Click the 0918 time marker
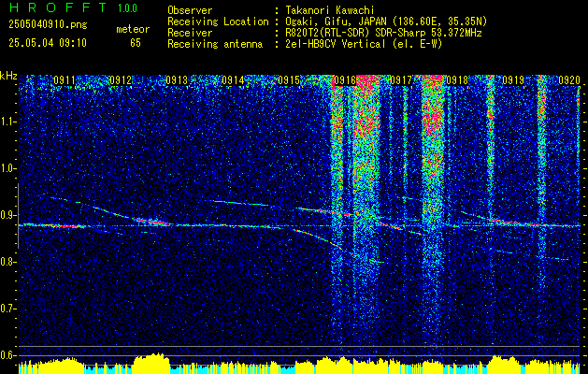Screen dimensions: 588x374 pos(457,80)
